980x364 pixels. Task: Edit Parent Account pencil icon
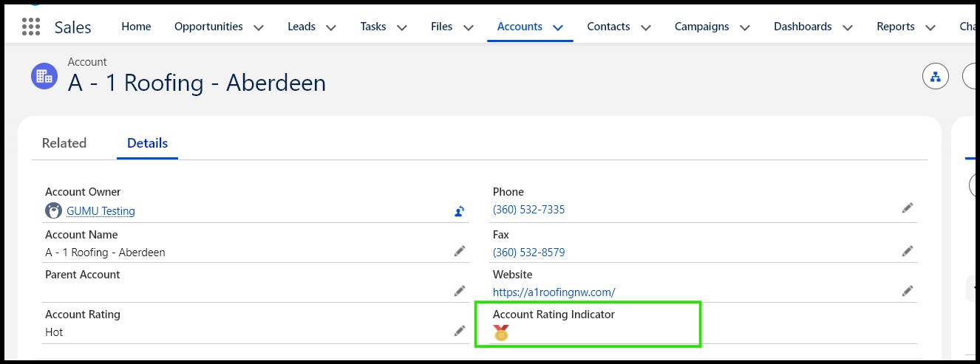(x=460, y=291)
